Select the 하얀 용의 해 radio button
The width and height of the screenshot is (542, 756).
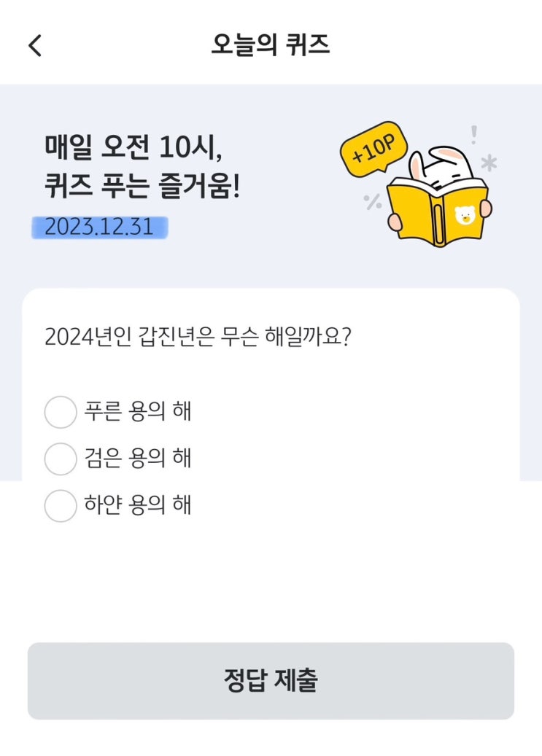[61, 506]
